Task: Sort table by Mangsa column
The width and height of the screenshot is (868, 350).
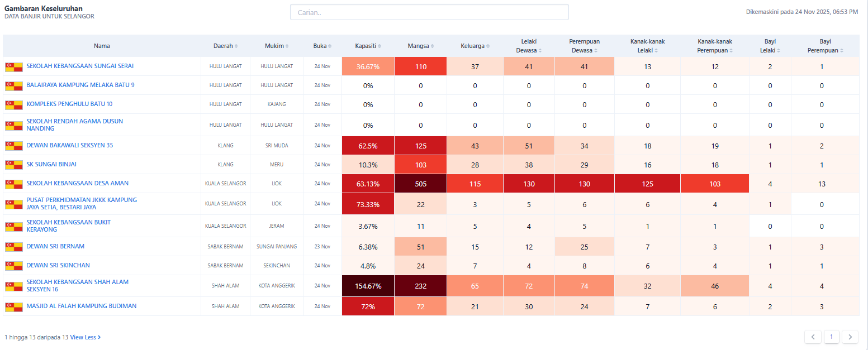Action: click(420, 46)
